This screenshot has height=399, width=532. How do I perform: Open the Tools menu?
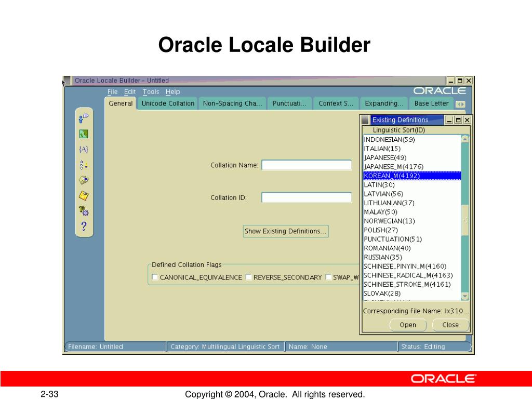point(151,91)
